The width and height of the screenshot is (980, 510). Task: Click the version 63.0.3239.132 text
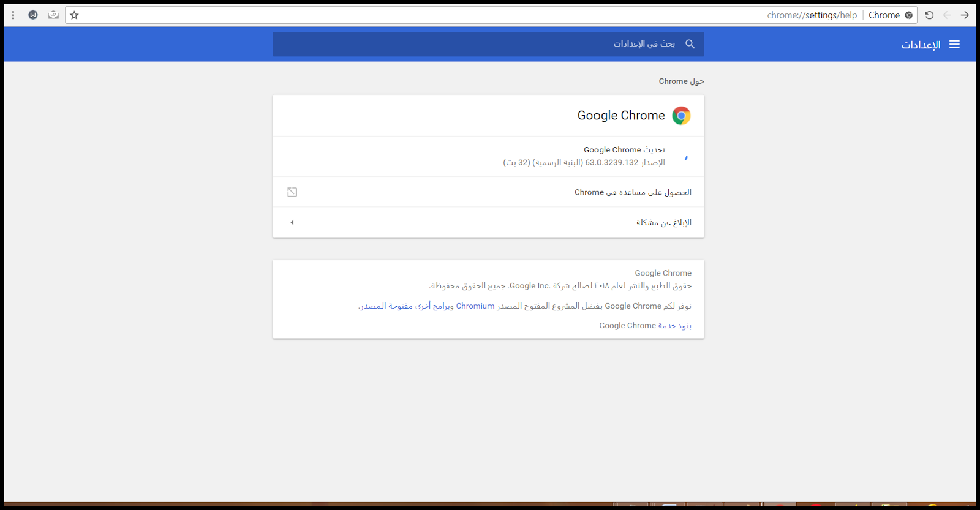point(584,162)
